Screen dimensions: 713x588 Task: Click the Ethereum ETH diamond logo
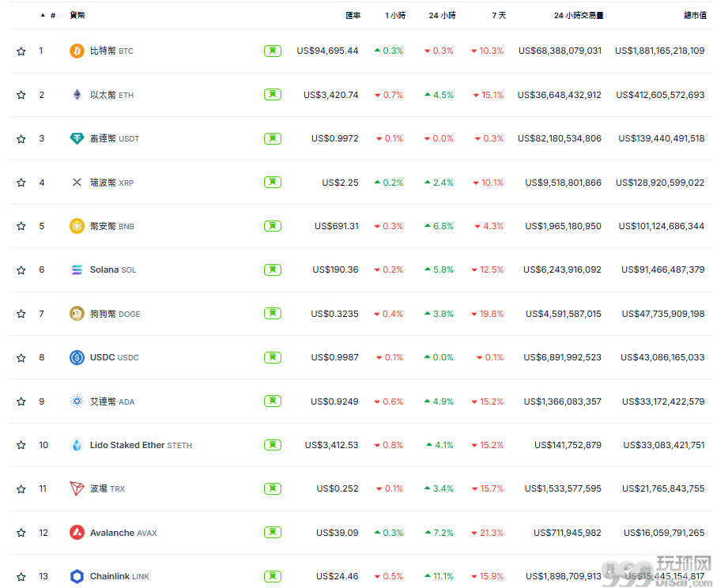point(77,95)
